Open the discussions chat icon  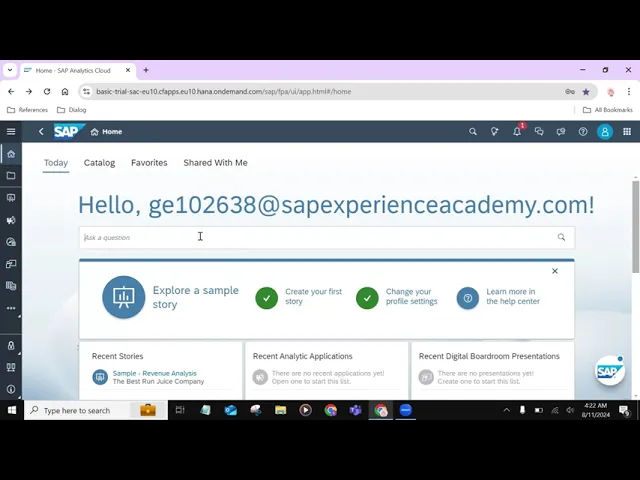pyautogui.click(x=539, y=131)
